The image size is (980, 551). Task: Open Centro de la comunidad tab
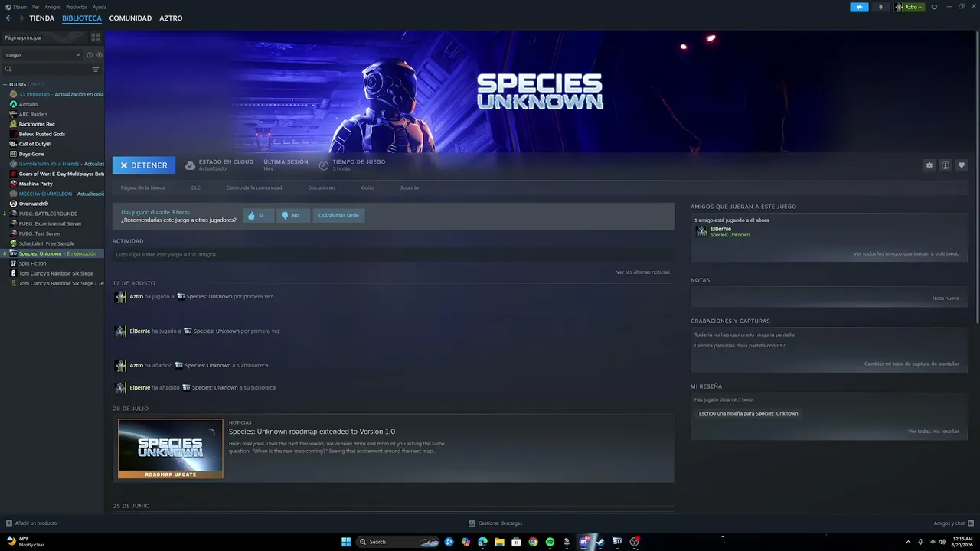[x=254, y=187]
